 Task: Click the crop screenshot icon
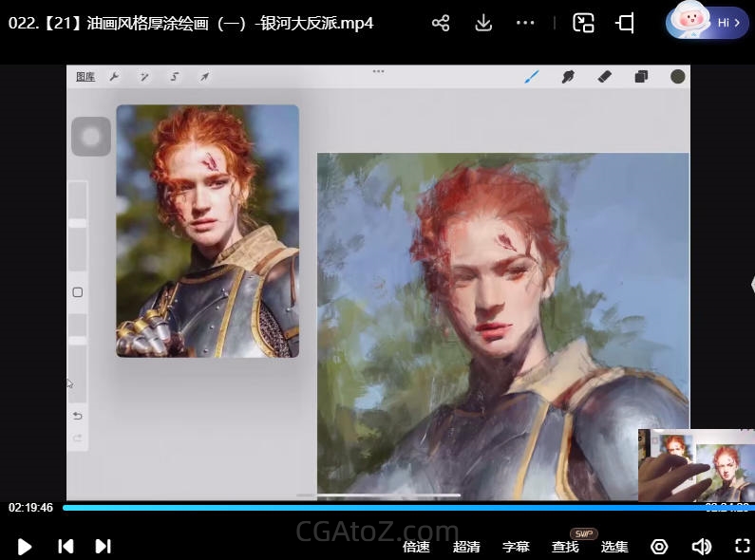(625, 24)
